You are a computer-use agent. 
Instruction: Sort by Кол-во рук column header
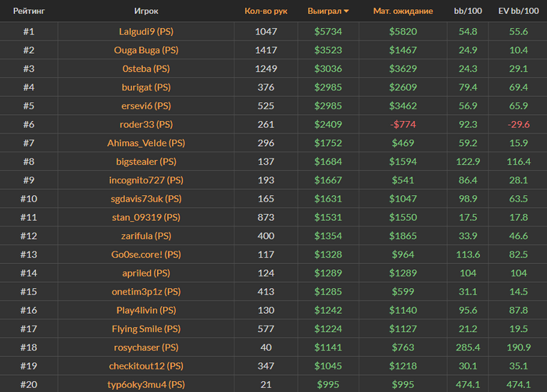click(x=266, y=12)
